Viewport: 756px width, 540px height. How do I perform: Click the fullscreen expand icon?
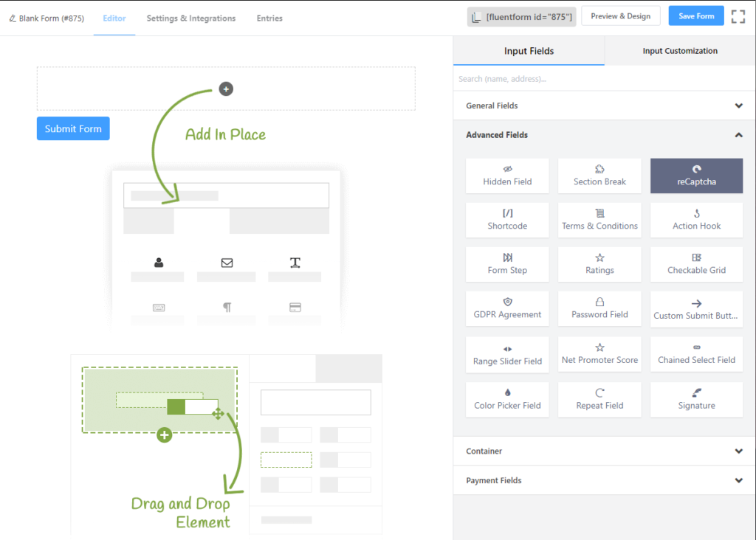point(738,16)
